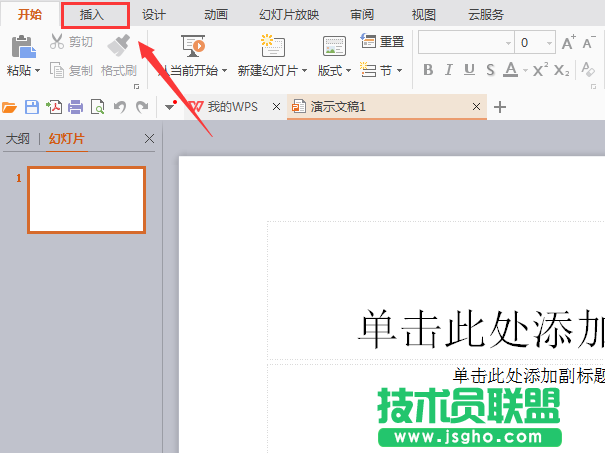This screenshot has width=605, height=453.
Task: Increase font size with A+ icon
Action: [568, 42]
